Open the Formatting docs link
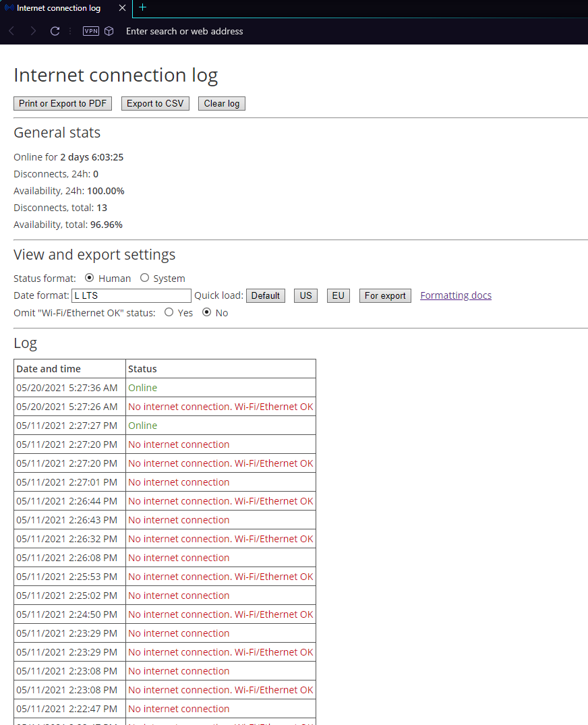Image resolution: width=588 pixels, height=725 pixels. pyautogui.click(x=456, y=295)
